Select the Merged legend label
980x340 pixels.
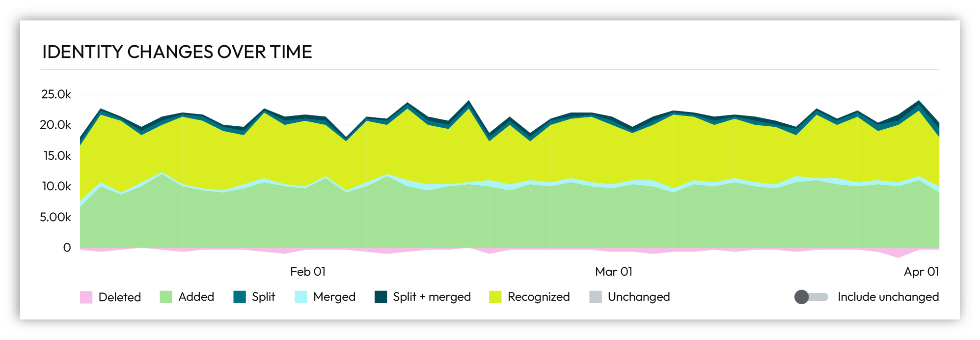(x=334, y=297)
